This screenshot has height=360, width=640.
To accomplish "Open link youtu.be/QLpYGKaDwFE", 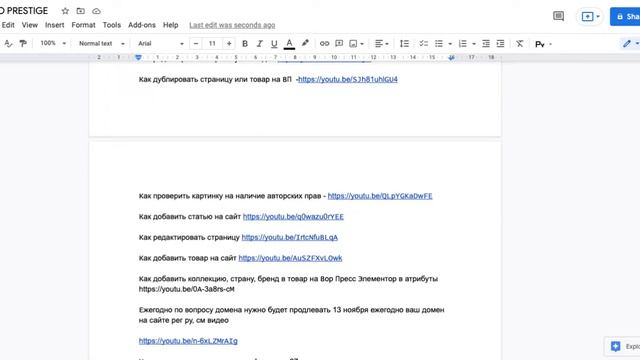I will pyautogui.click(x=380, y=196).
